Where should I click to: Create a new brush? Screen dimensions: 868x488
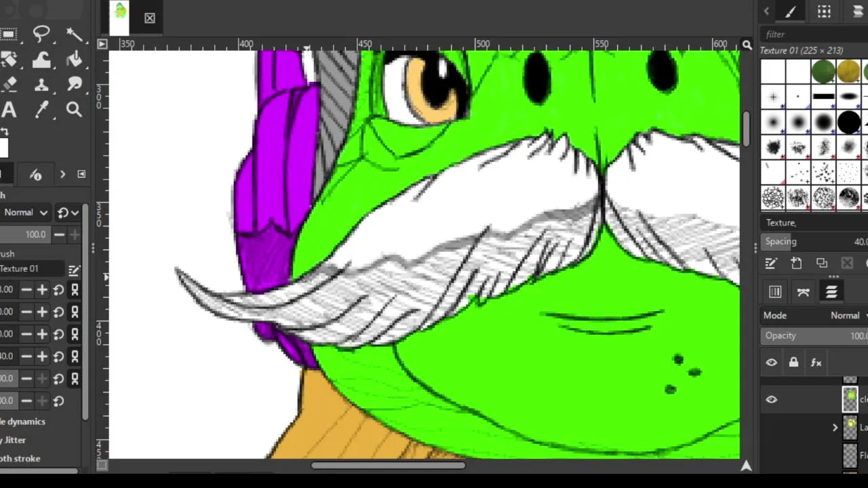(x=796, y=263)
